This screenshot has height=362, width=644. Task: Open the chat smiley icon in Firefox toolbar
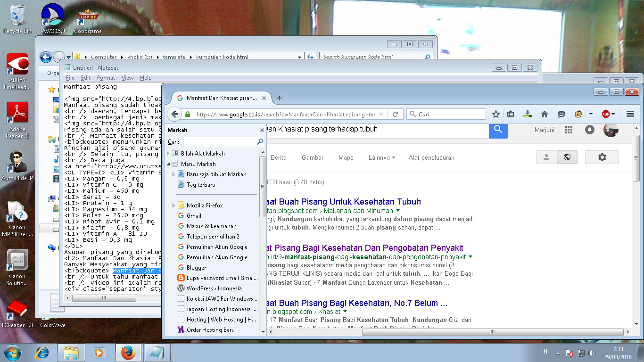[561, 114]
